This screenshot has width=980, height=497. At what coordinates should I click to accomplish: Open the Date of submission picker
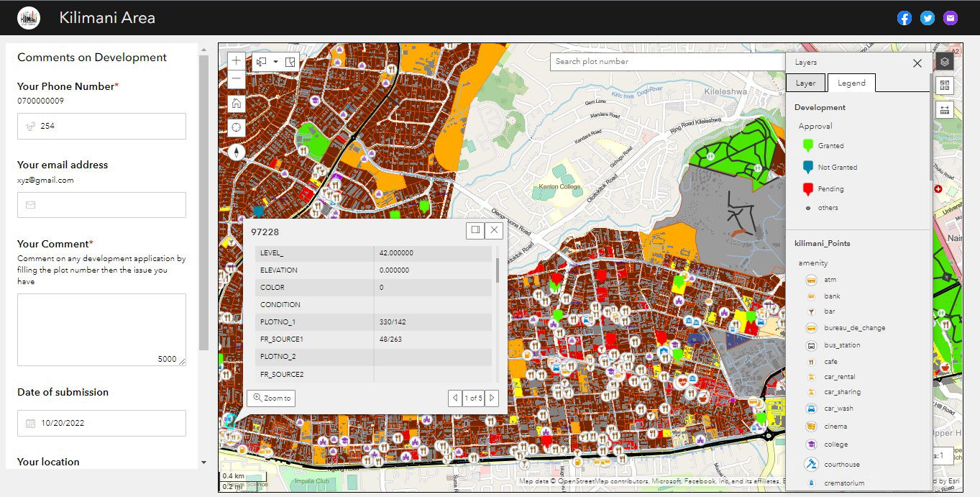pos(101,423)
